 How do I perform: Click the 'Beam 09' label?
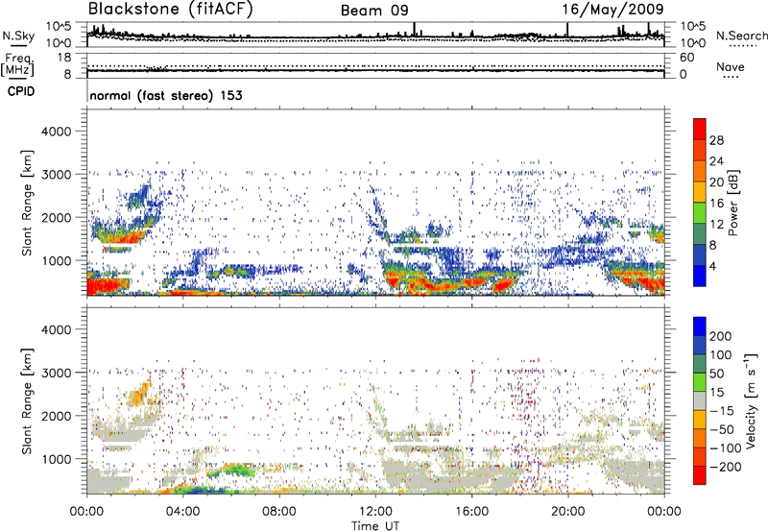(x=374, y=11)
